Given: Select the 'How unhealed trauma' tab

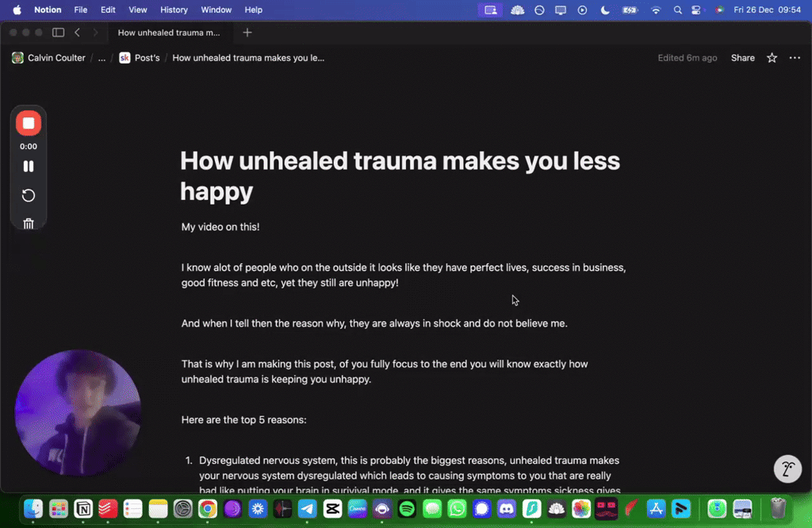Looking at the screenshot, I should pyautogui.click(x=169, y=33).
